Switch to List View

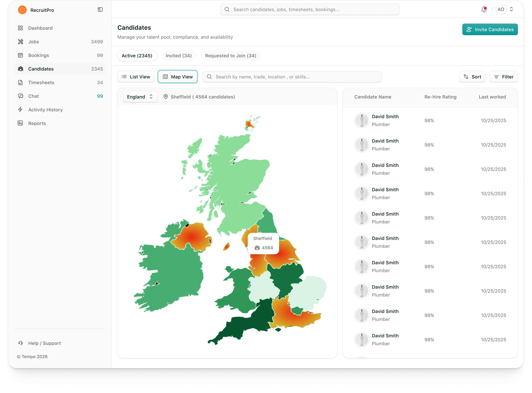tap(136, 77)
